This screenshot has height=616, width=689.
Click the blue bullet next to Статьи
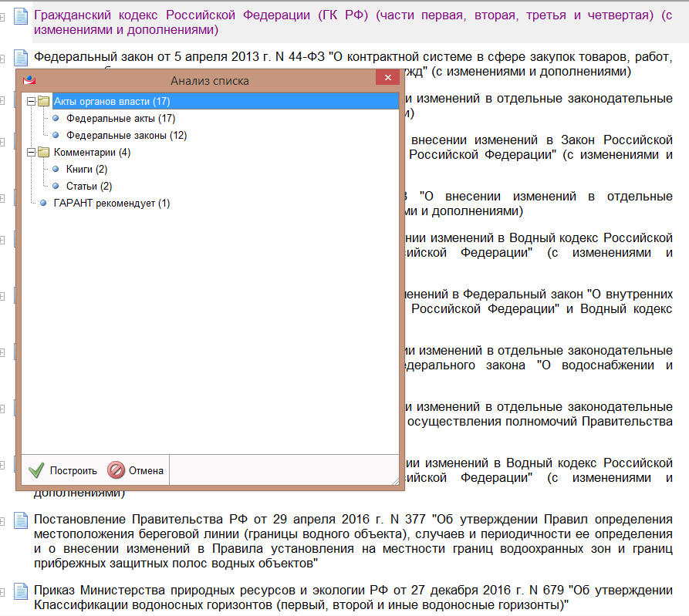pyautogui.click(x=56, y=186)
